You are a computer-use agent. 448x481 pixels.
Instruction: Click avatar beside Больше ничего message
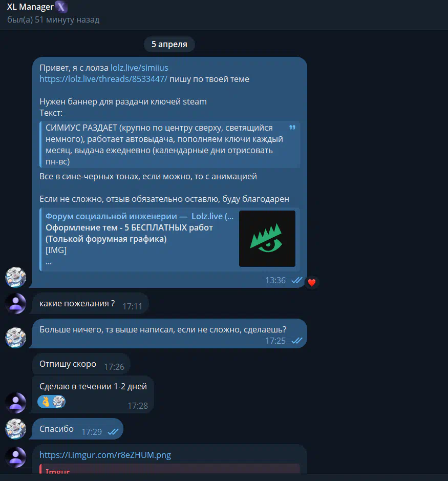(16, 338)
